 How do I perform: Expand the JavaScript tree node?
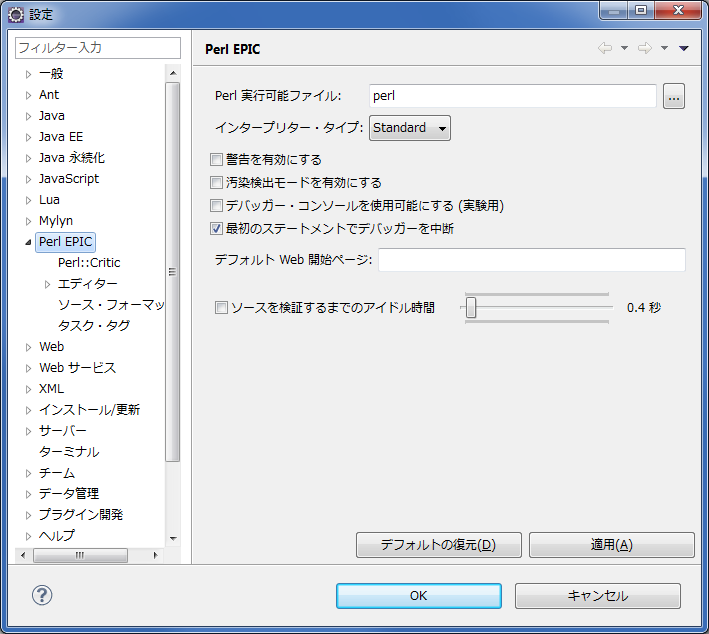click(x=28, y=180)
